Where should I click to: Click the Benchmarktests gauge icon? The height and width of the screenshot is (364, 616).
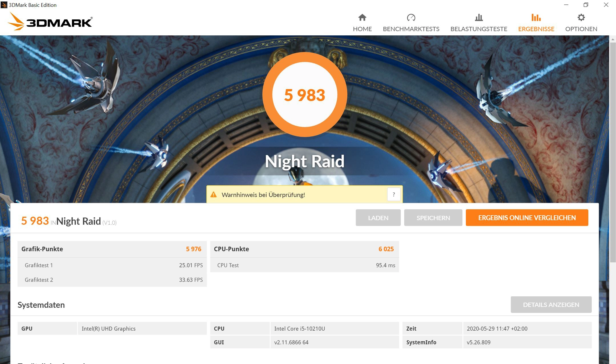tap(411, 17)
